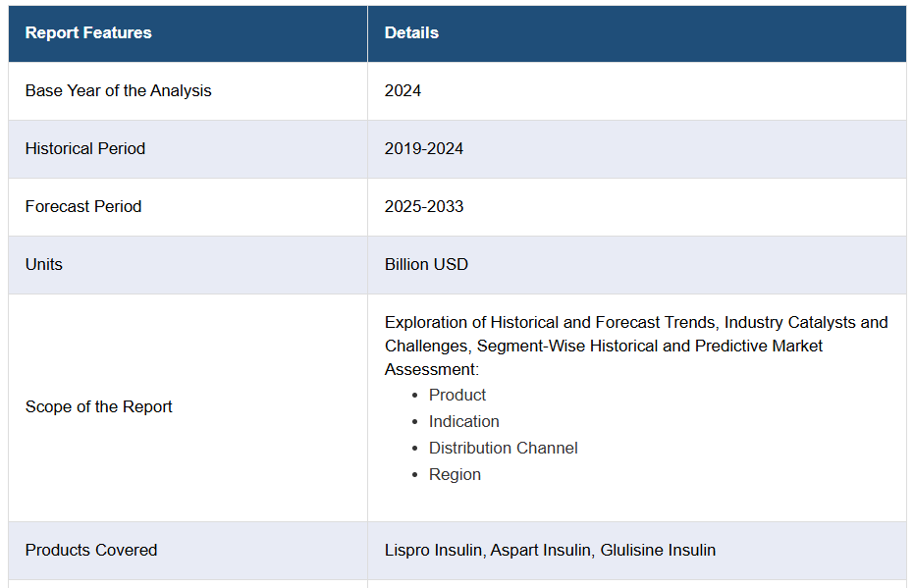
Task: Select the "Historical Period" row label
Action: pos(85,149)
